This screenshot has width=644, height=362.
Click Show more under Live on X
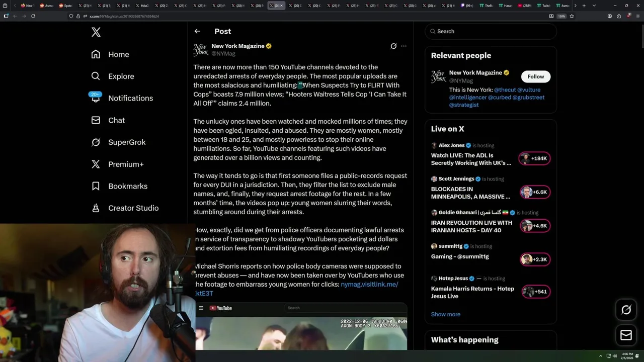pos(446,314)
